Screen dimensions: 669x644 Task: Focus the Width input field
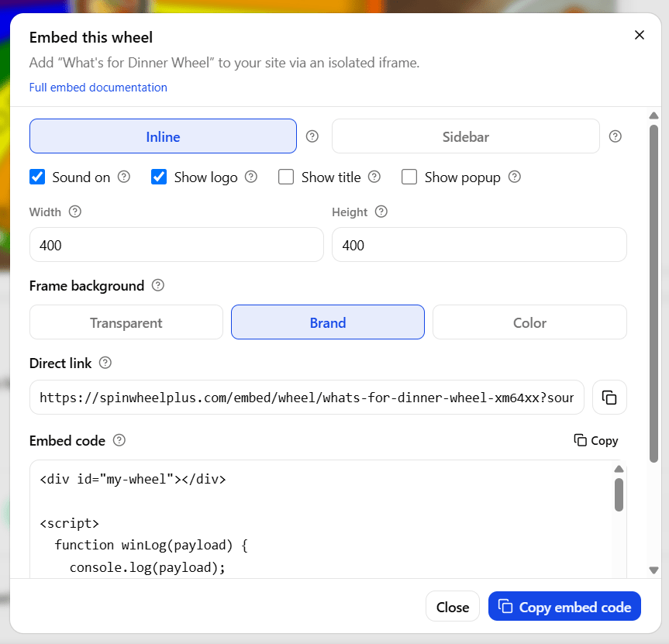pyautogui.click(x=177, y=245)
